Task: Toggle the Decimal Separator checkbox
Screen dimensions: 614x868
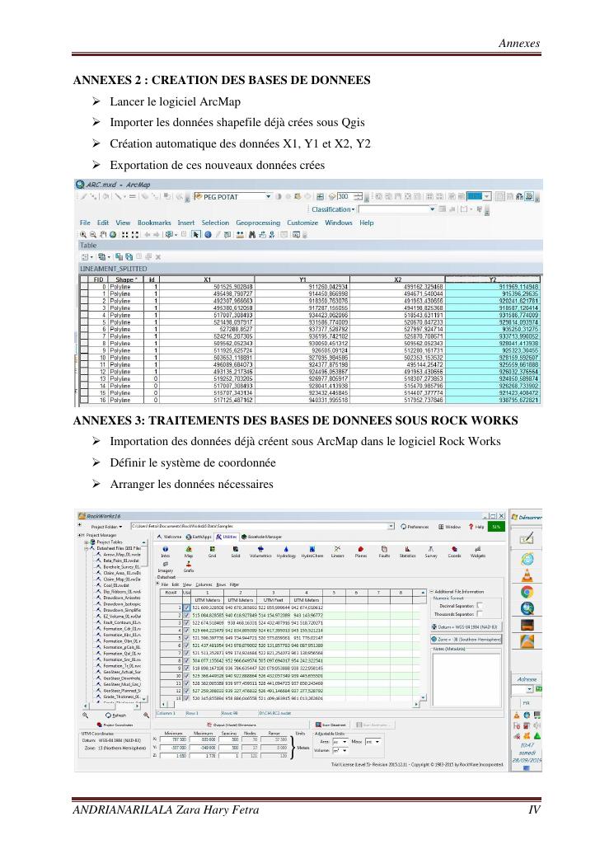Action: [479, 605]
